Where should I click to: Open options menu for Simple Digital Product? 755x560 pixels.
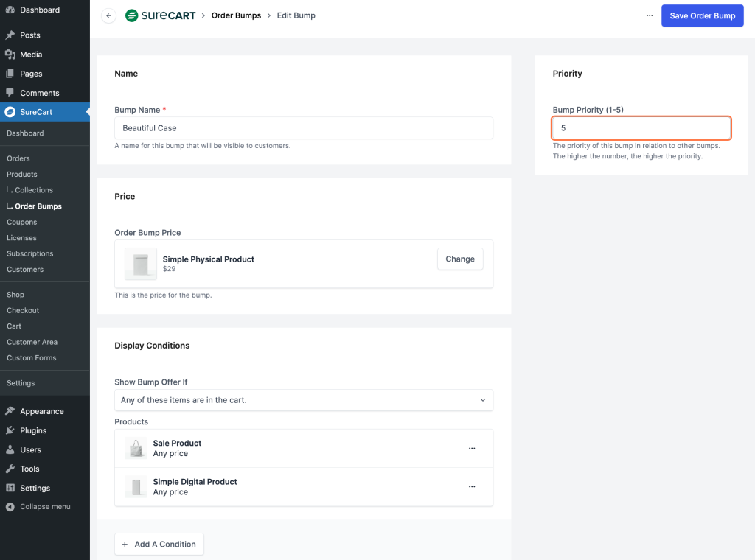tap(472, 486)
